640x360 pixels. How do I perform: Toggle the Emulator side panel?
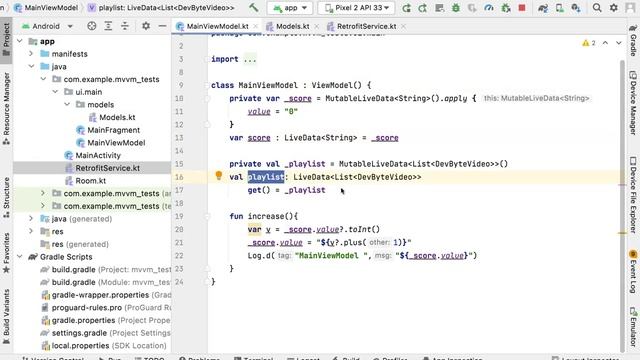pos(633,327)
